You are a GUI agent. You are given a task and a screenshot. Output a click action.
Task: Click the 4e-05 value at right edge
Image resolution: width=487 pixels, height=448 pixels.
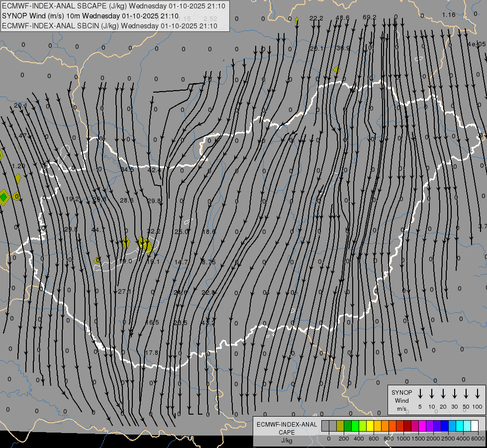pyautogui.click(x=477, y=44)
